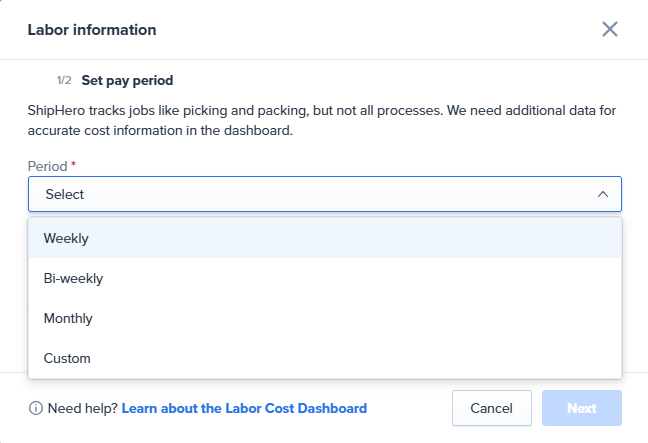Select Bi-weekly from the period list
Viewport: 648px width, 443px height.
73,278
